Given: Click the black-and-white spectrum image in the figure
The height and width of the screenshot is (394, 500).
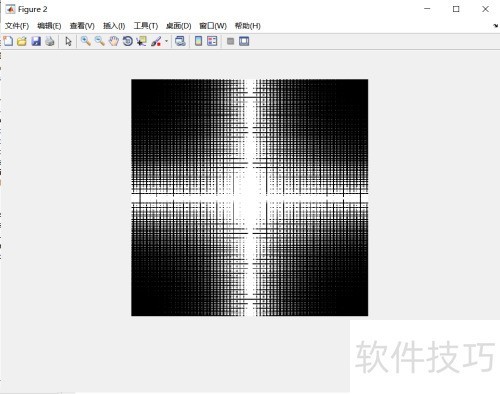Looking at the screenshot, I should (x=250, y=197).
